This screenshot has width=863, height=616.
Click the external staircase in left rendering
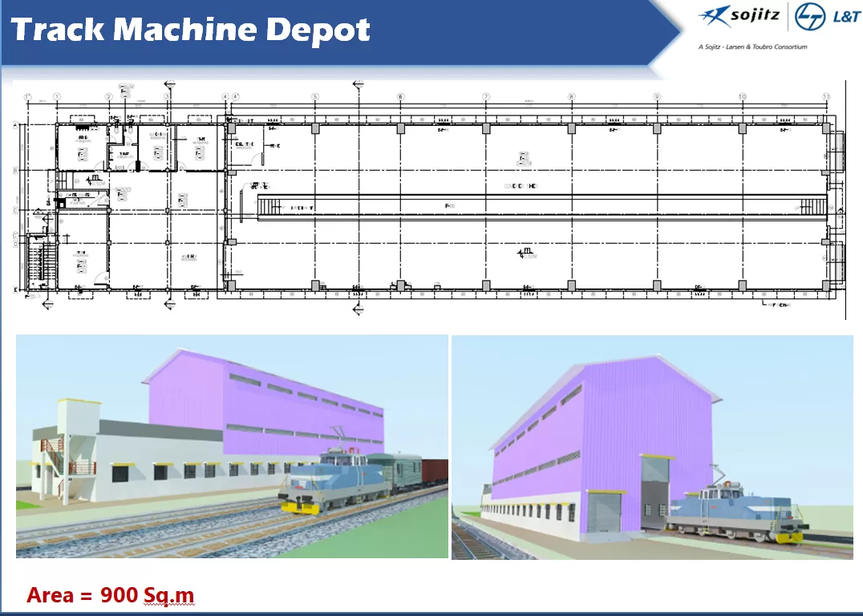pos(57,461)
